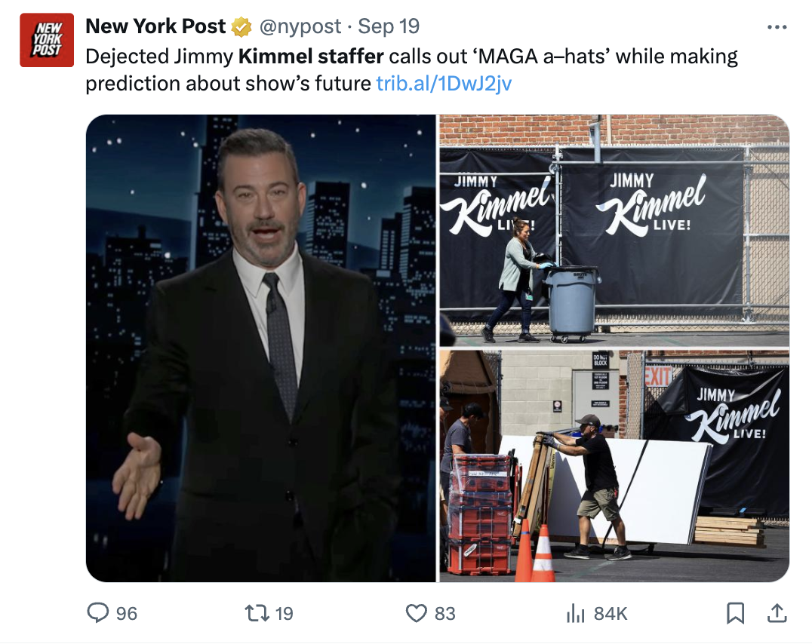
Task: Open the trib.al/1DwJ2jv article link
Action: coord(444,84)
